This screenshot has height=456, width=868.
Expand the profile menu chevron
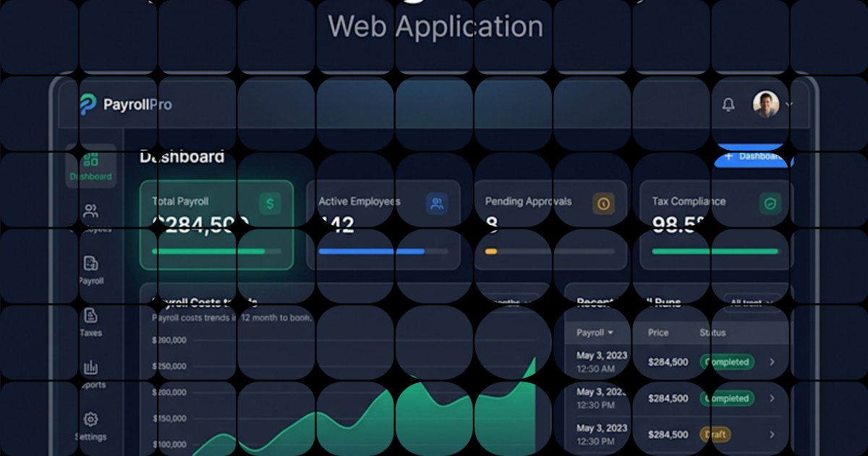coord(788,105)
